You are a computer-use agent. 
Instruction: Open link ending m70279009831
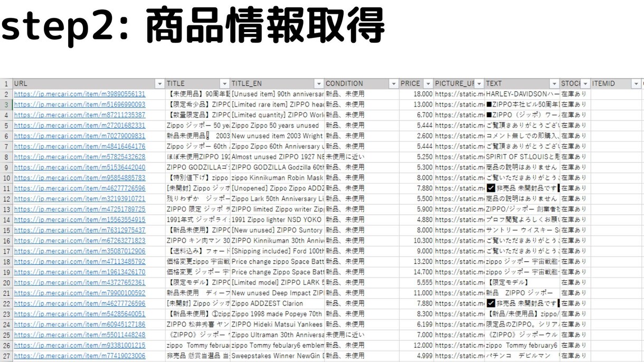click(x=80, y=136)
